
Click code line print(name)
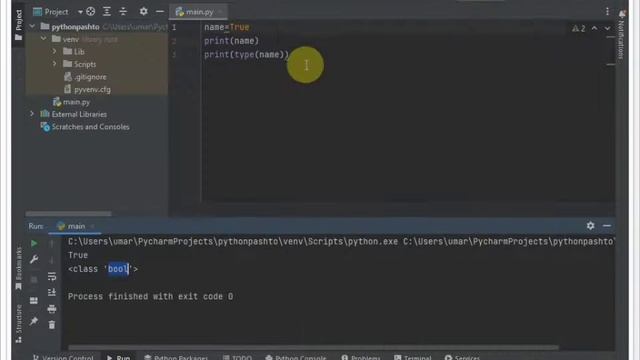[231, 41]
